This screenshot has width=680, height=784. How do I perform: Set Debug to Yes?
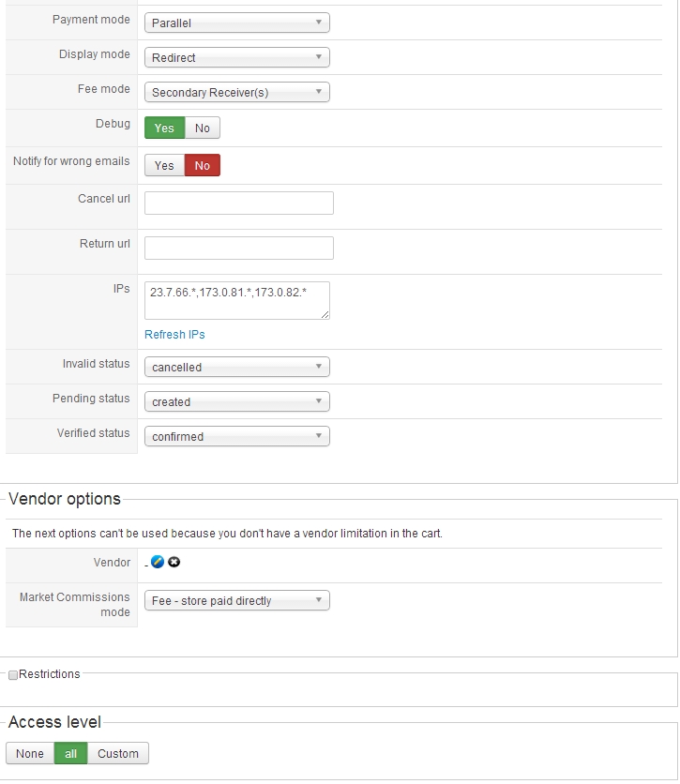(164, 128)
